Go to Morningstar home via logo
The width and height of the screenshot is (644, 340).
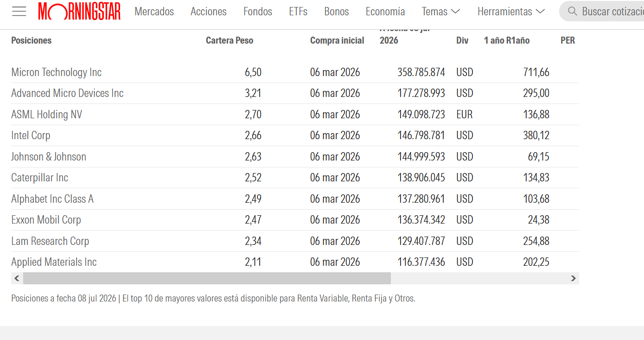coord(79,11)
